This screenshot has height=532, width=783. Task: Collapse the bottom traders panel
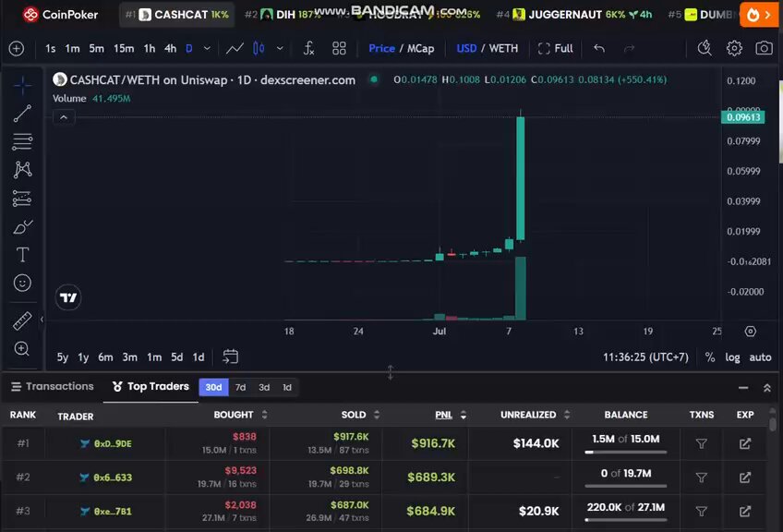pyautogui.click(x=743, y=388)
